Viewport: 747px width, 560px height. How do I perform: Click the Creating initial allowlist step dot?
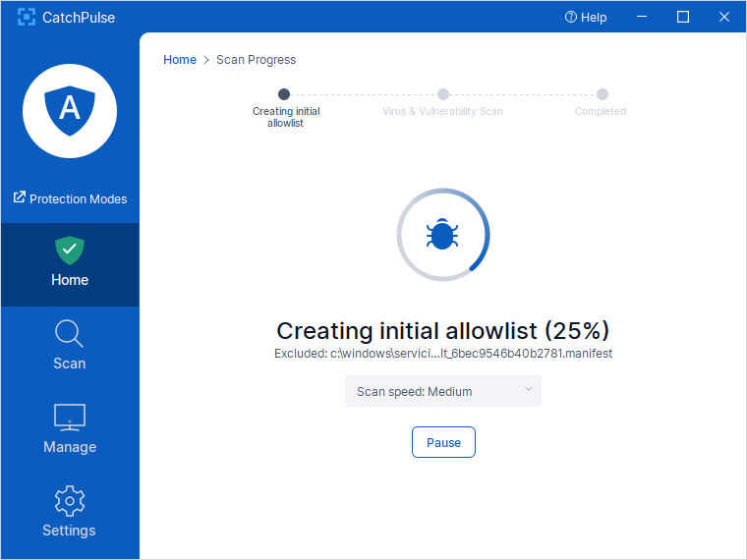(284, 94)
